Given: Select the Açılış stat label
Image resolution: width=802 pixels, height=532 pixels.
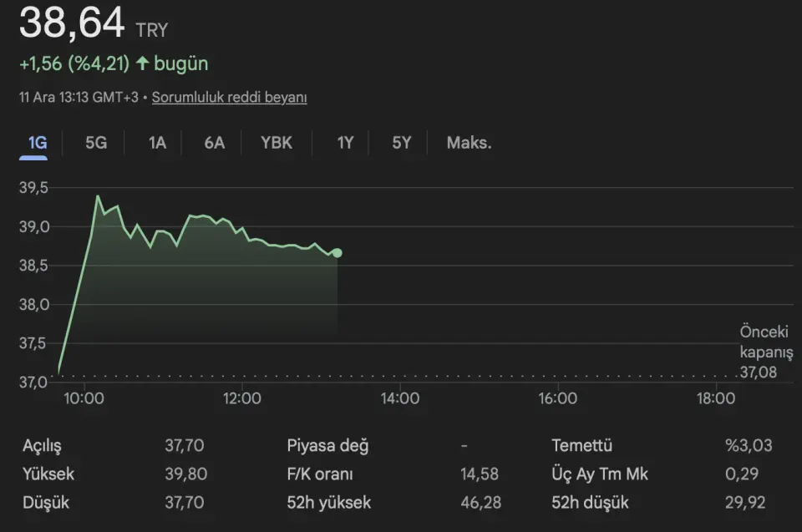Looking at the screenshot, I should tap(42, 446).
